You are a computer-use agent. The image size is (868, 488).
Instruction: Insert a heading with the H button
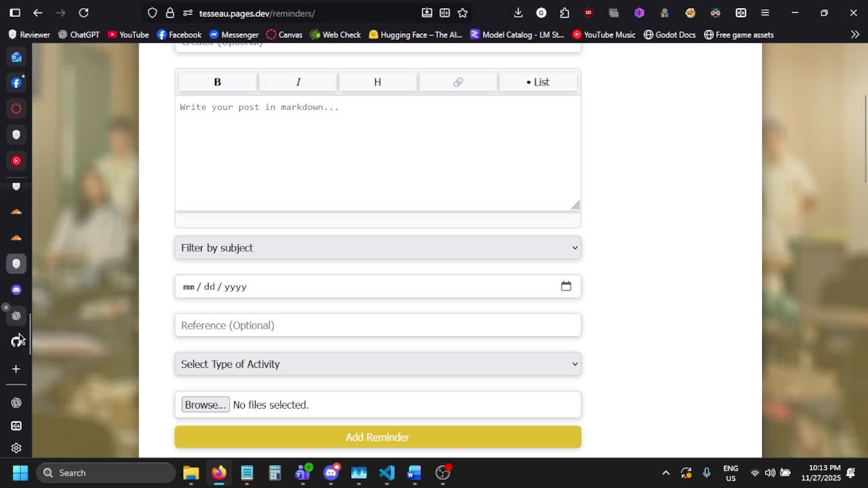(378, 82)
